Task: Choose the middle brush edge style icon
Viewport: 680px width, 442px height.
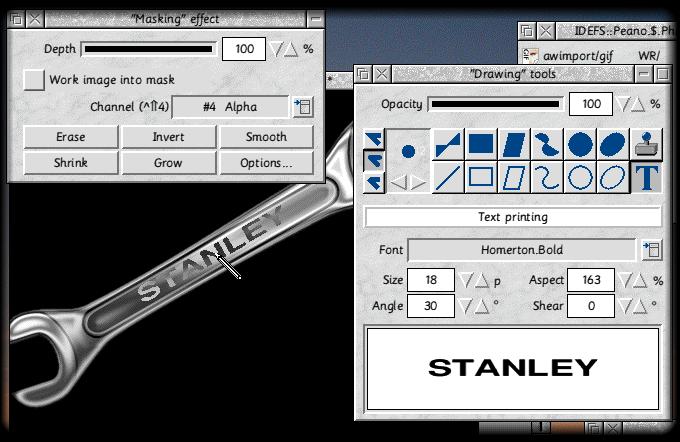Action: [374, 161]
